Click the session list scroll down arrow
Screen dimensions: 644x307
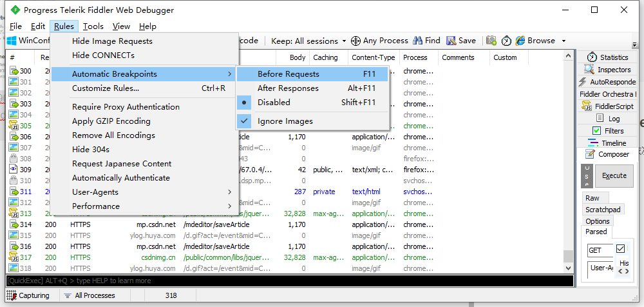click(x=568, y=268)
